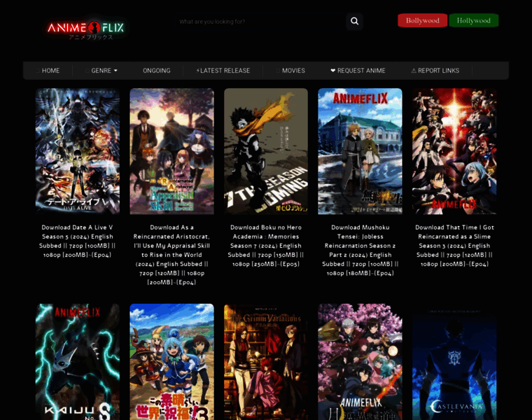Focus the 'What are you looking for?' search field
This screenshot has width=532, height=420.
tap(260, 22)
